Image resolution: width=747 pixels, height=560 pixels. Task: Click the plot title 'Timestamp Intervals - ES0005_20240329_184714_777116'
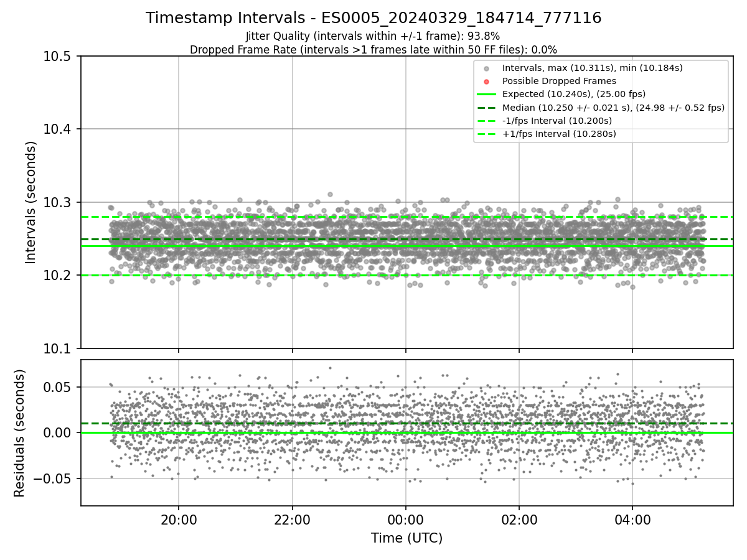(x=374, y=18)
